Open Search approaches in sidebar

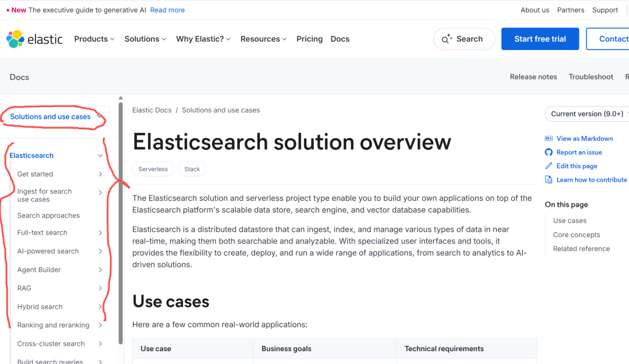pyautogui.click(x=48, y=215)
